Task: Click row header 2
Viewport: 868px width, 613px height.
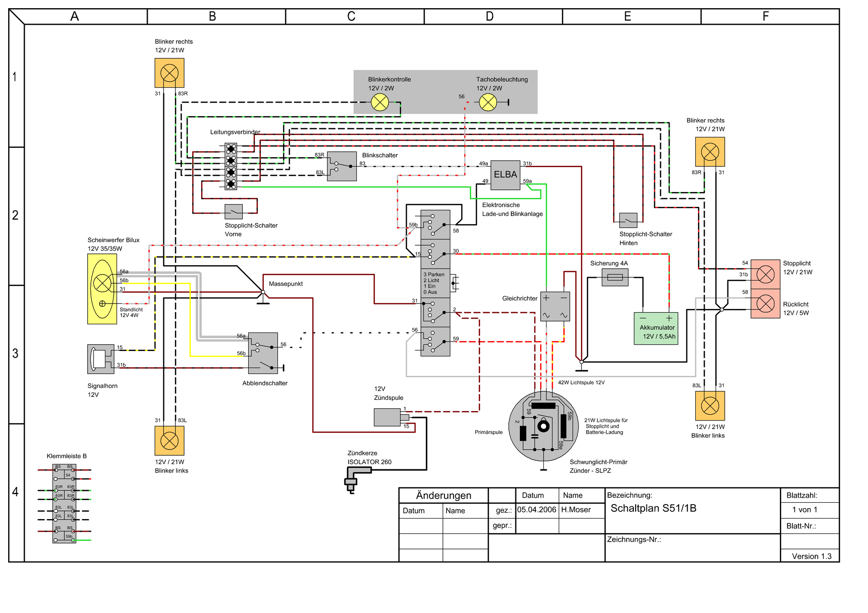Action: pyautogui.click(x=16, y=215)
